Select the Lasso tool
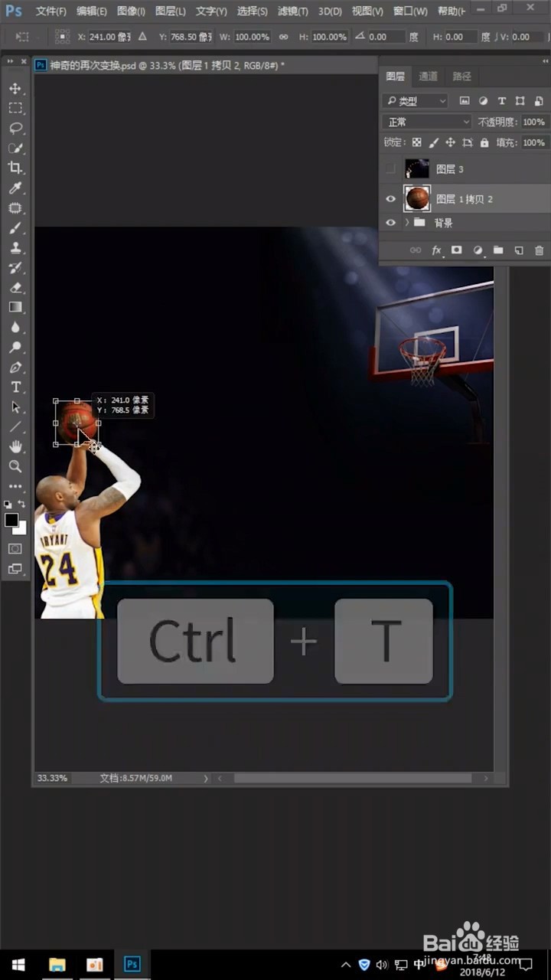 (15, 128)
